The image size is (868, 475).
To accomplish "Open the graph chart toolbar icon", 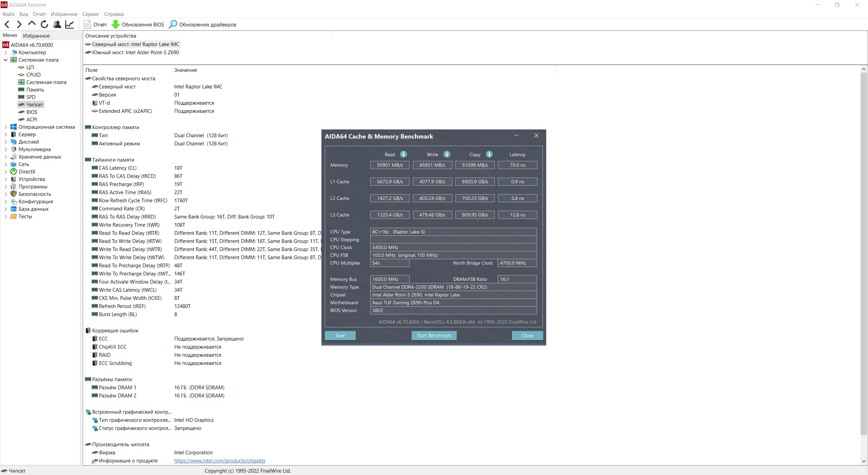I will [70, 24].
